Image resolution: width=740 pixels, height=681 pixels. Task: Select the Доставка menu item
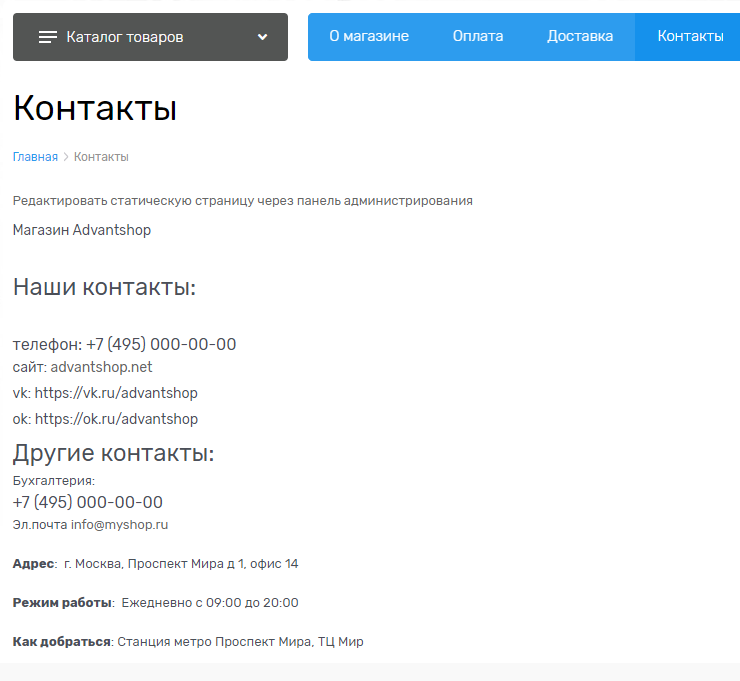tap(580, 36)
